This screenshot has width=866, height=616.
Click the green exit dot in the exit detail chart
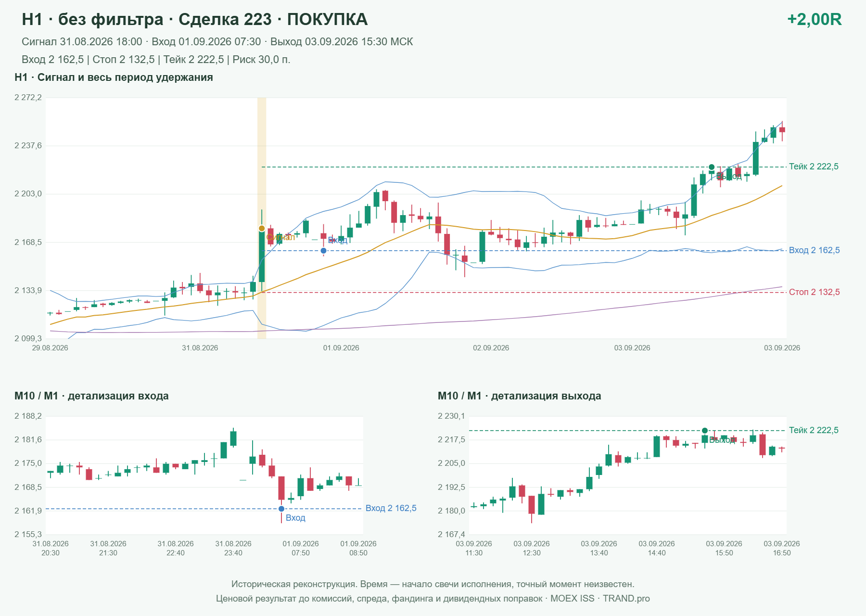pos(705,431)
